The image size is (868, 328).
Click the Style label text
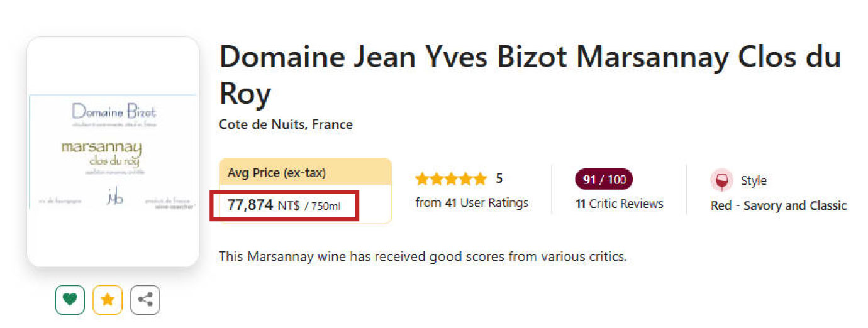[754, 180]
